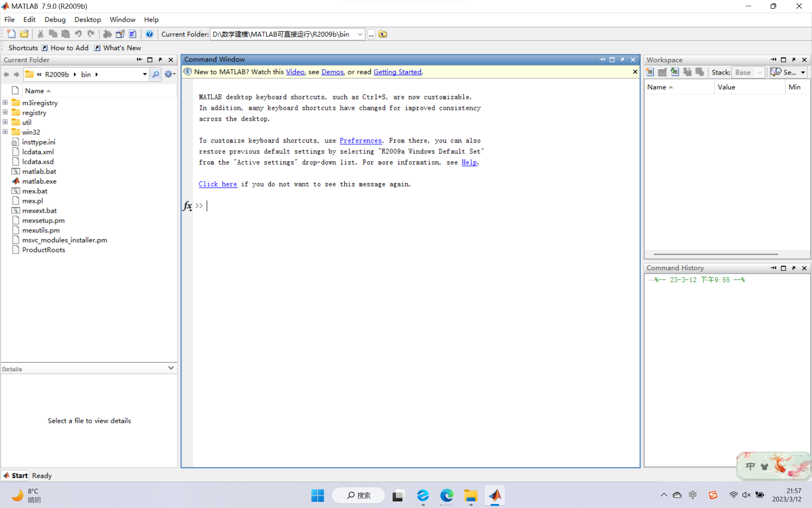Open the Current Folder actions gear dropdown
812x508 pixels.
pos(170,74)
